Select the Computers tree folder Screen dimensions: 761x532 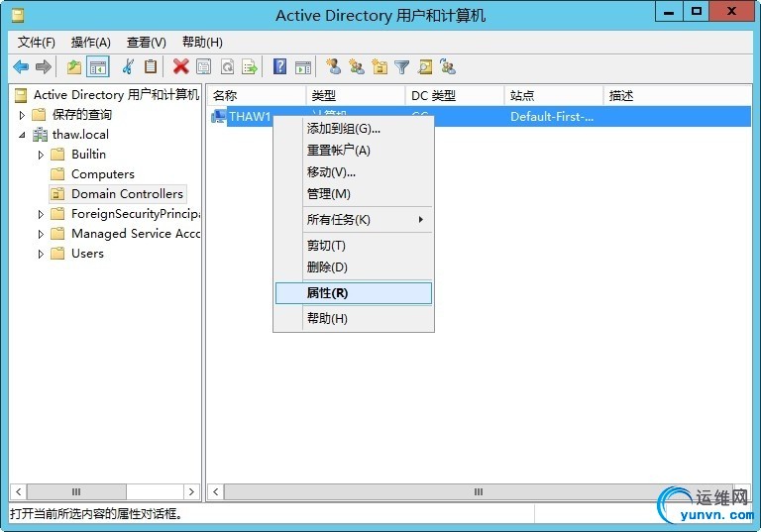(x=102, y=174)
